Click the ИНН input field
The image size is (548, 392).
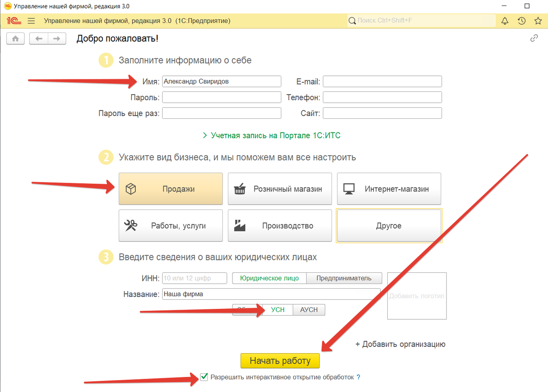click(195, 278)
